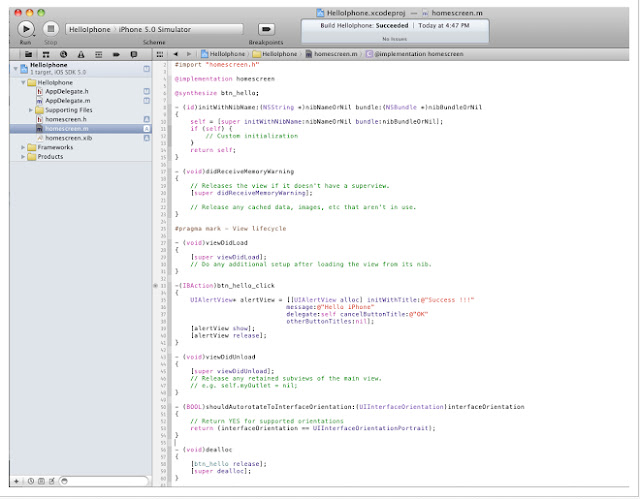Image resolution: width=640 pixels, height=499 pixels.
Task: Click the A status badge beside homescreen.h
Action: click(147, 120)
